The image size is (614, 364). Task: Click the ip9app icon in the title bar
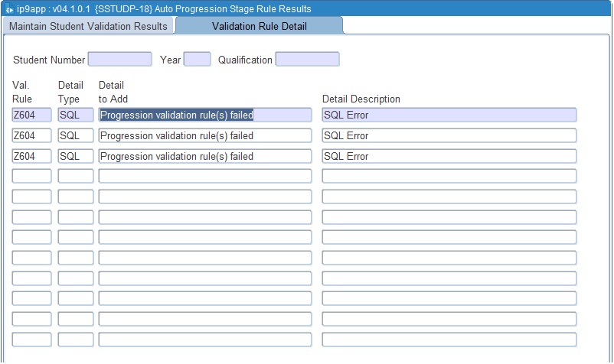tap(8, 9)
